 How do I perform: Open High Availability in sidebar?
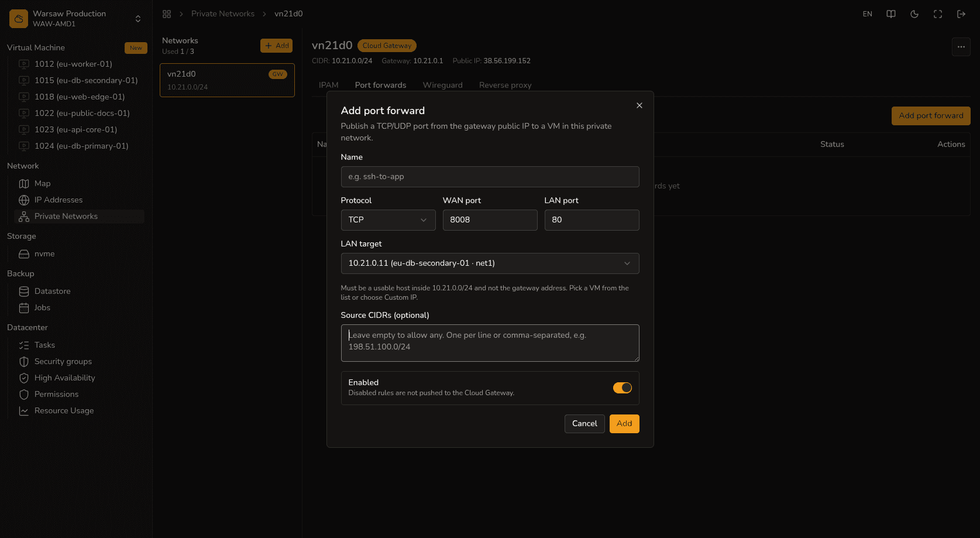tap(65, 378)
